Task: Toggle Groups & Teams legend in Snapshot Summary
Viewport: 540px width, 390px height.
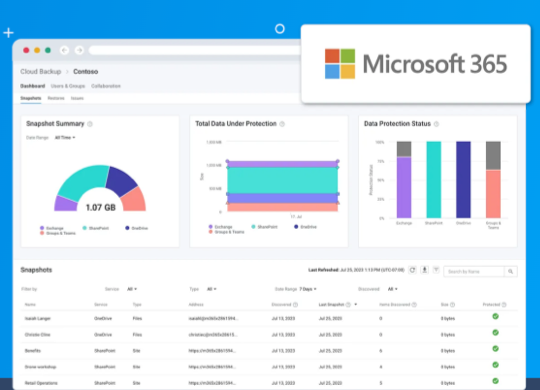Action: coord(58,233)
